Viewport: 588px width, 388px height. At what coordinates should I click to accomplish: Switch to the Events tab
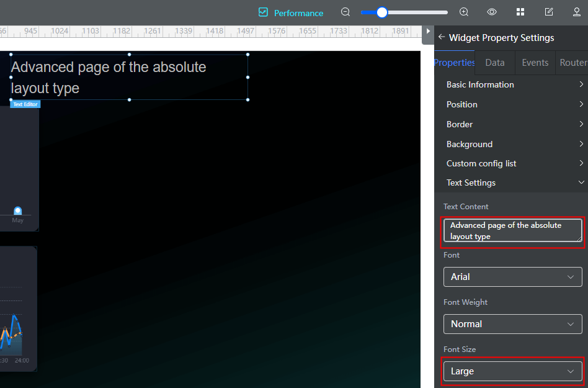coord(535,63)
